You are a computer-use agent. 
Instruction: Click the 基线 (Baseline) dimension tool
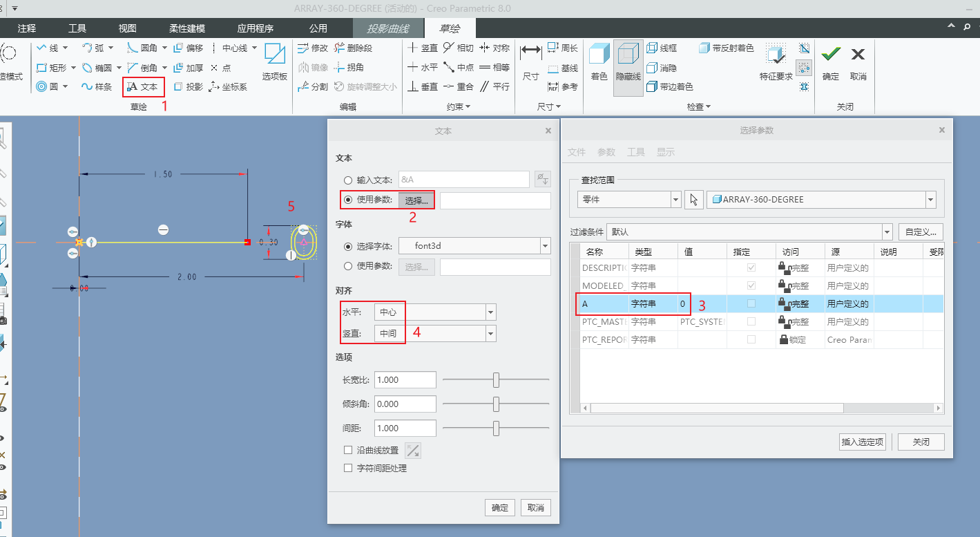coord(562,68)
